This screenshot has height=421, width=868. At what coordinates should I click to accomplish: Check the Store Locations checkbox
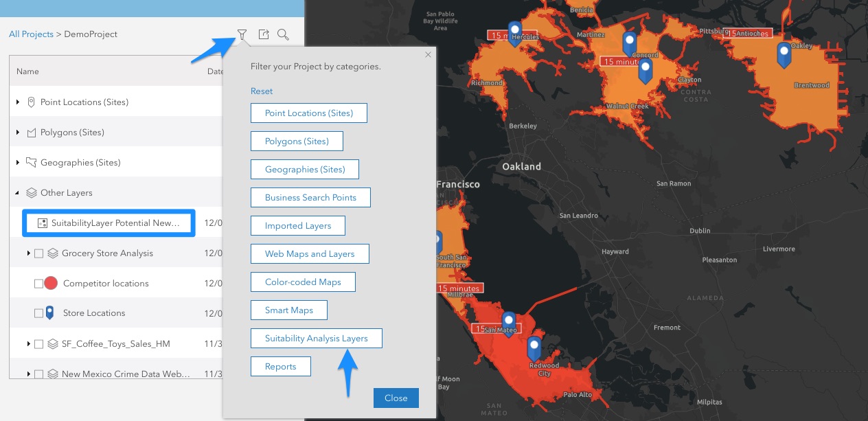click(x=38, y=313)
